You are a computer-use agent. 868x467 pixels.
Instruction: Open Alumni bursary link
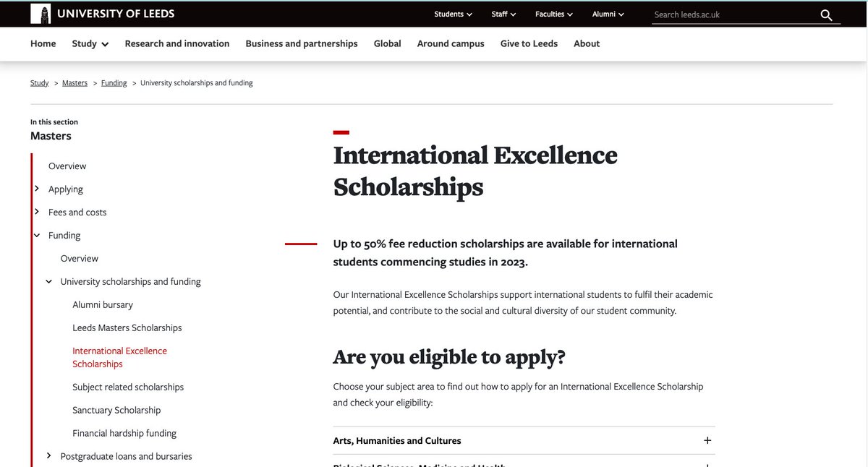pos(103,305)
